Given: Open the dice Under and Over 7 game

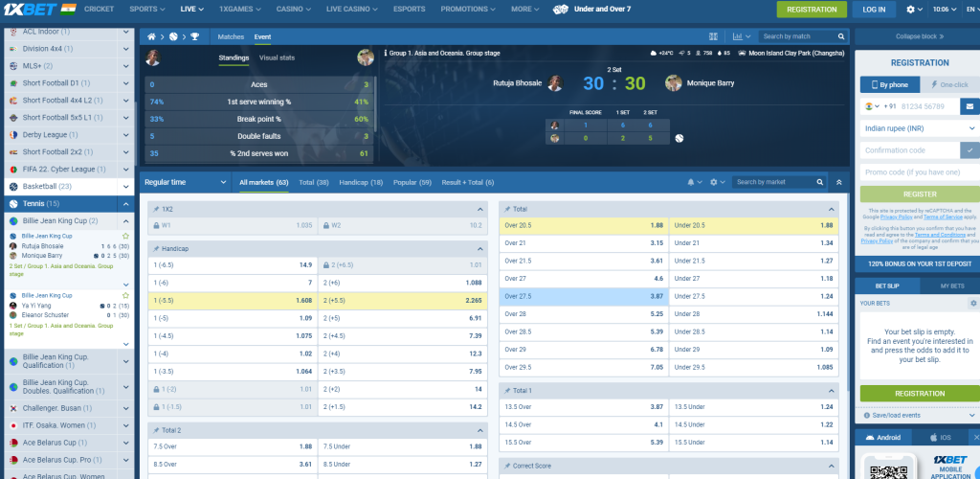Looking at the screenshot, I should (592, 10).
